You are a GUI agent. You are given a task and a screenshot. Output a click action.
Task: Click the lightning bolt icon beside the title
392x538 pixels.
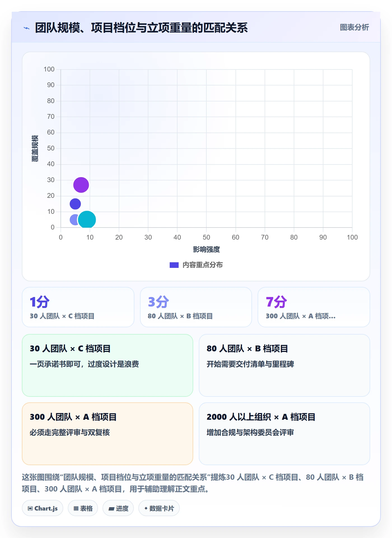click(27, 28)
